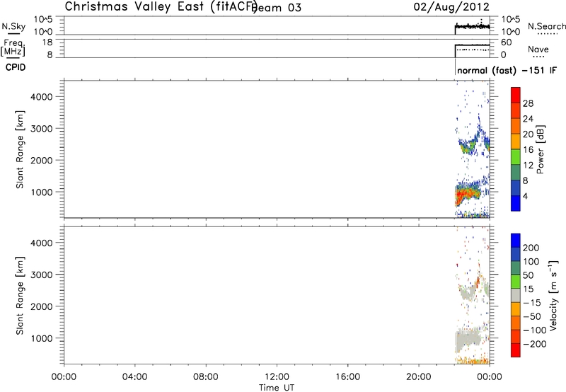Click the frequency trace in Freq panel

click(472, 45)
